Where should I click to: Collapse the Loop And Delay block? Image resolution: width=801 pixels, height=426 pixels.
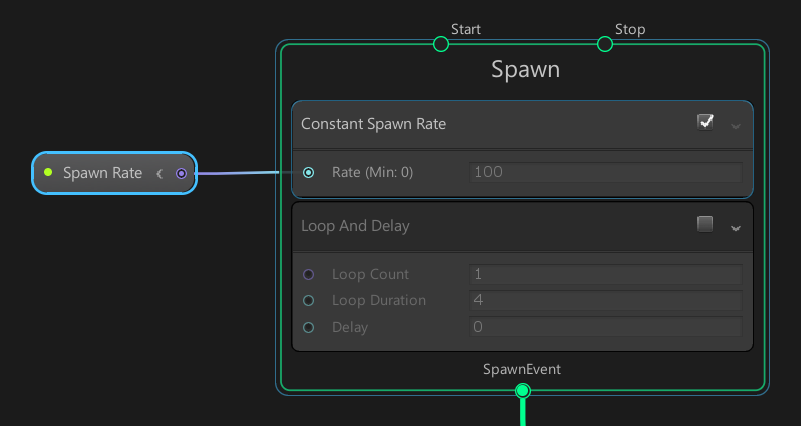(x=736, y=228)
